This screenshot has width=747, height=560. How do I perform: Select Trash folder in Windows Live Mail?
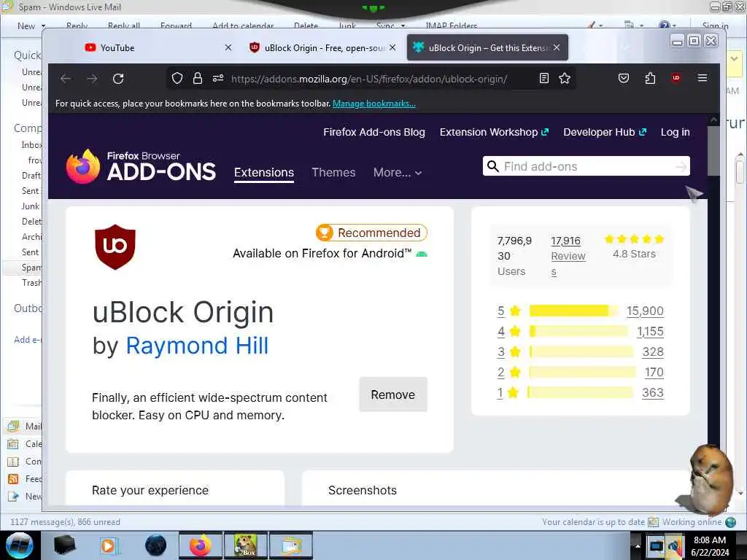[31, 283]
